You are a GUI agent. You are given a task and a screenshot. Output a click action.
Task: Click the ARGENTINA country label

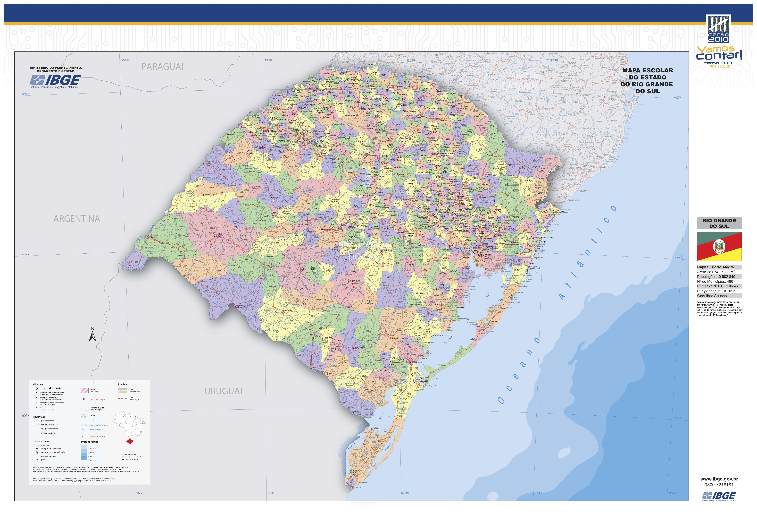[77, 219]
